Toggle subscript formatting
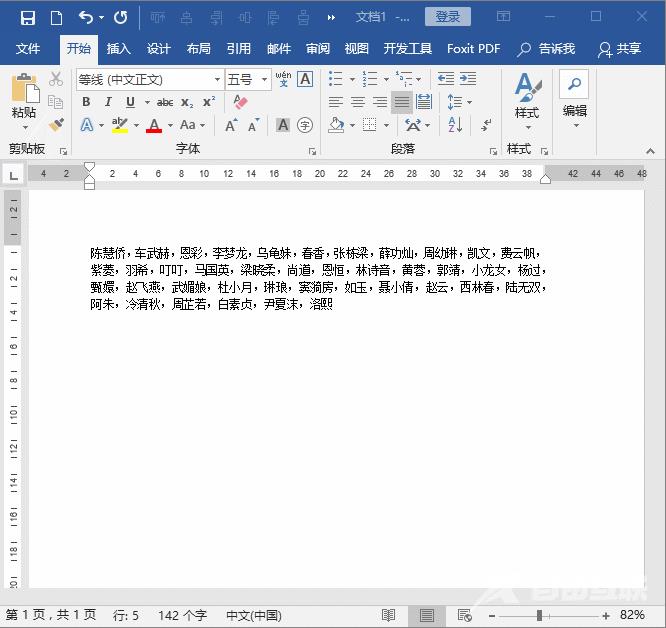This screenshot has width=666, height=628. tap(187, 102)
